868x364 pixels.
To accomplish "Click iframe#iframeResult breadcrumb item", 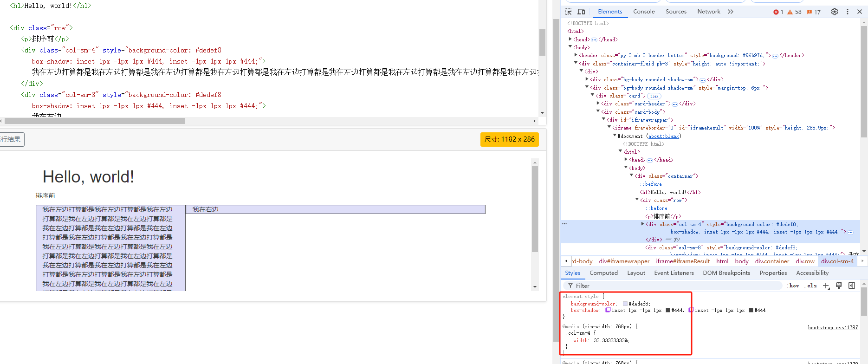I will point(683,261).
